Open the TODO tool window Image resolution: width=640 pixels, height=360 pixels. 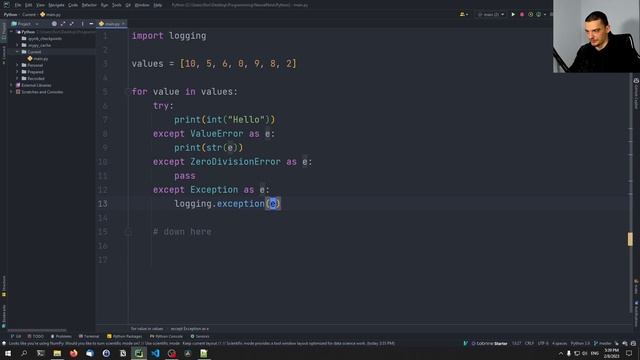[36, 336]
